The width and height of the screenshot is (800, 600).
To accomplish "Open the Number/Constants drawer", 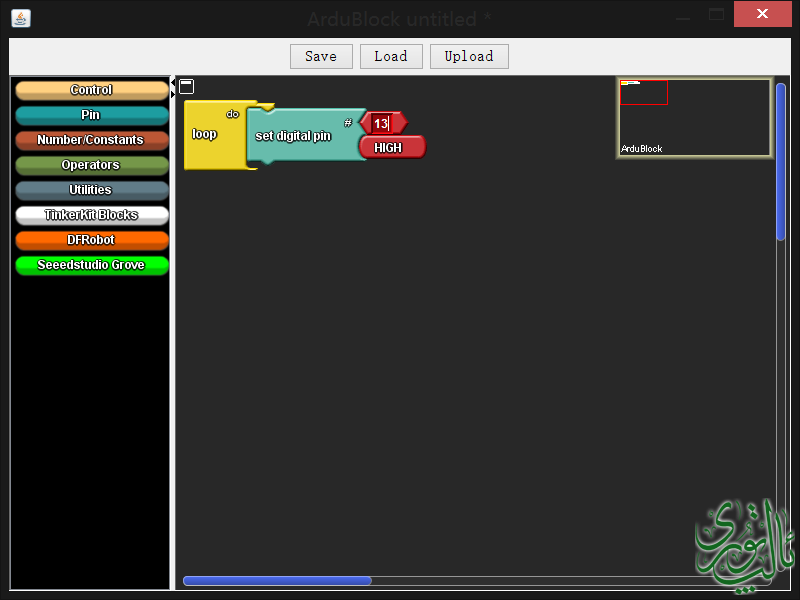I will pos(92,140).
